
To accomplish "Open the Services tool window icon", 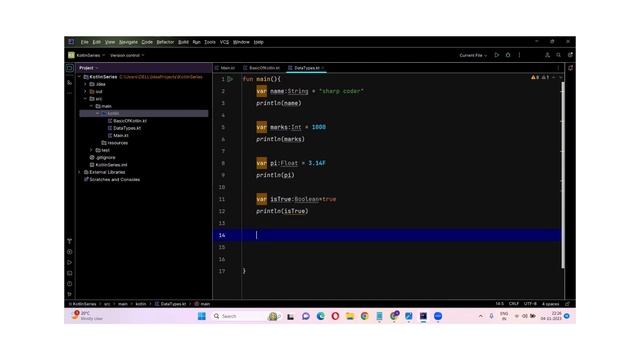I will (70, 252).
